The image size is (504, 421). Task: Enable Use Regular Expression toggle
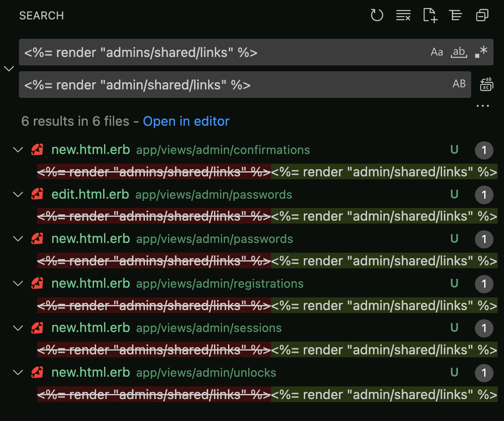(481, 52)
